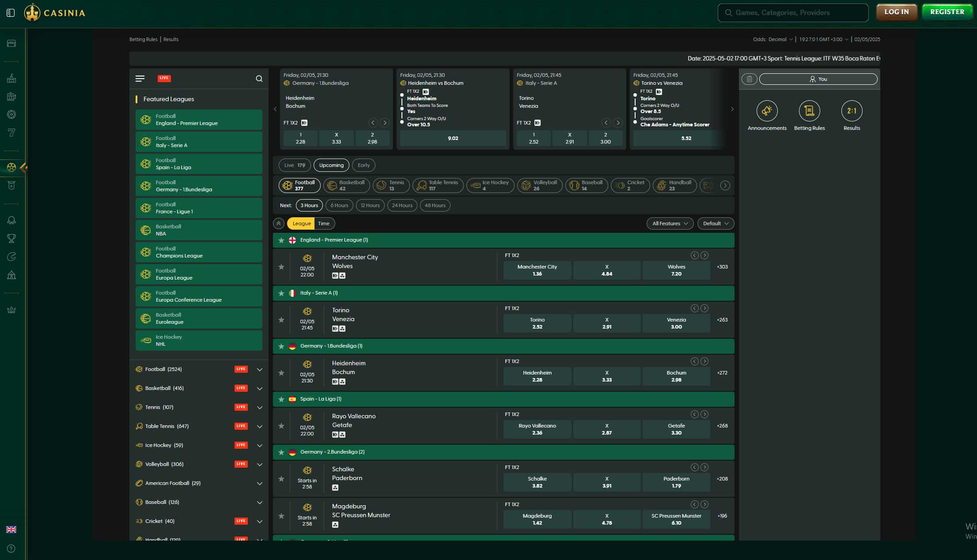Expand the American Football (29) list
This screenshot has width=977, height=560.
pyautogui.click(x=260, y=484)
